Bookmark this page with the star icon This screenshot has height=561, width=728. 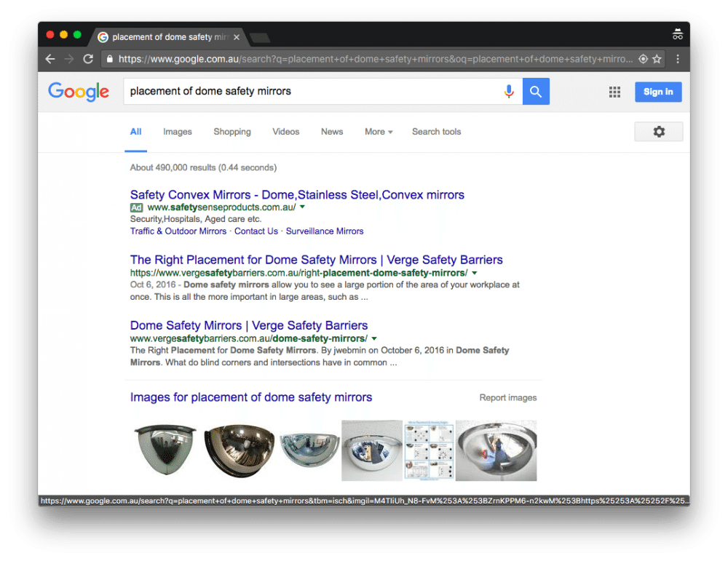pos(657,59)
